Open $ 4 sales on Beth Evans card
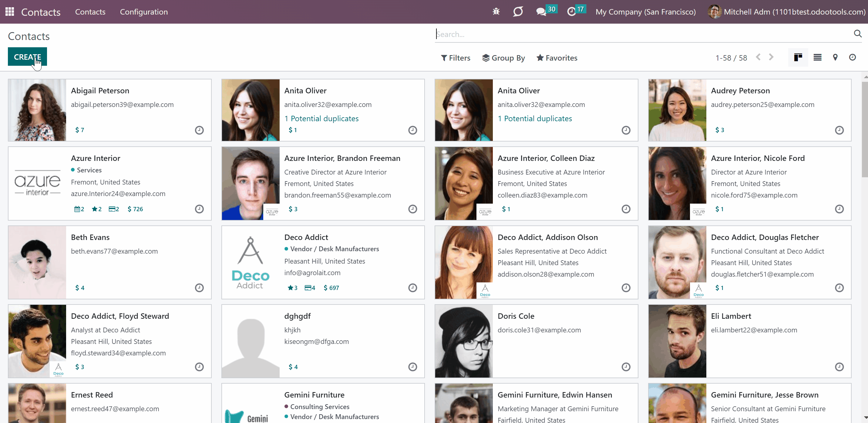 [x=79, y=288]
